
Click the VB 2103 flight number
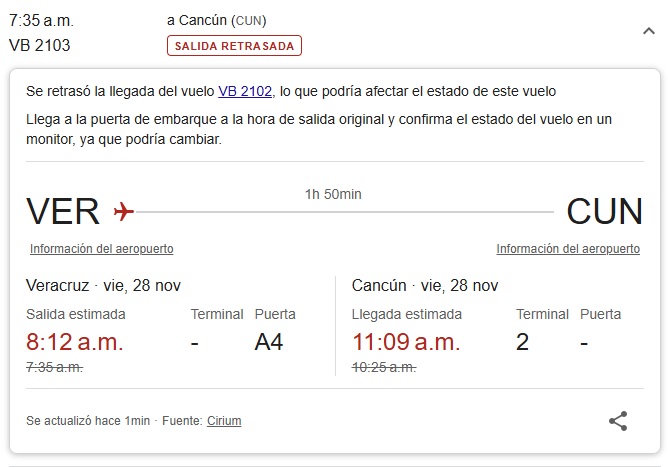point(39,45)
